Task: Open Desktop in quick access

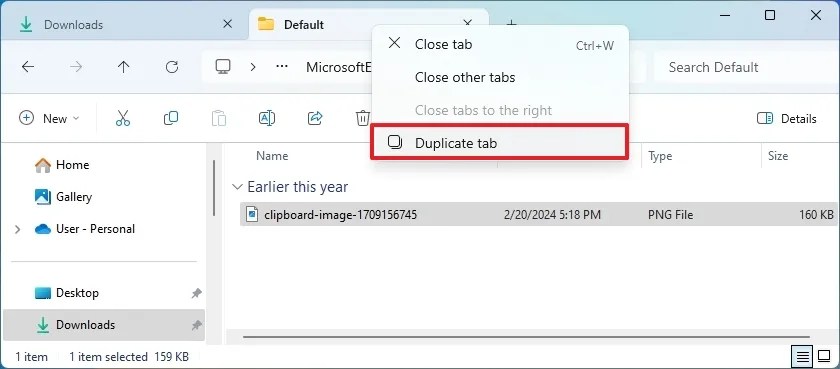Action: pos(66,293)
